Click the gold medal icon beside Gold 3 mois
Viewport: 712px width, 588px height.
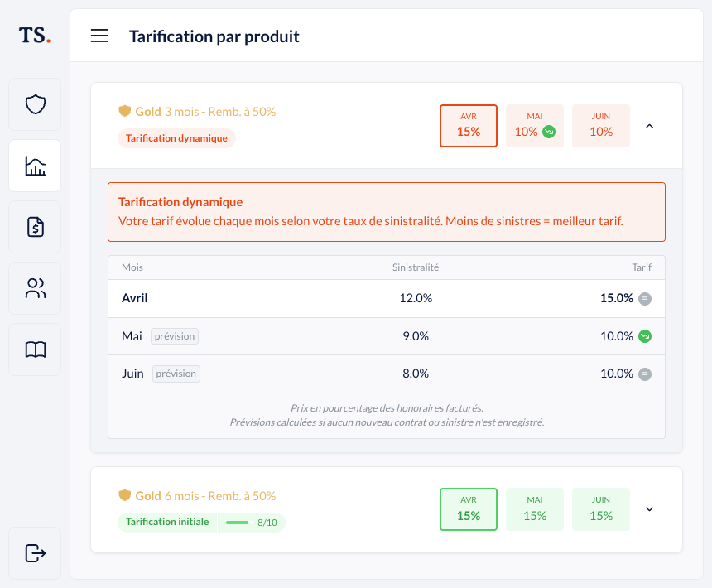click(123, 111)
